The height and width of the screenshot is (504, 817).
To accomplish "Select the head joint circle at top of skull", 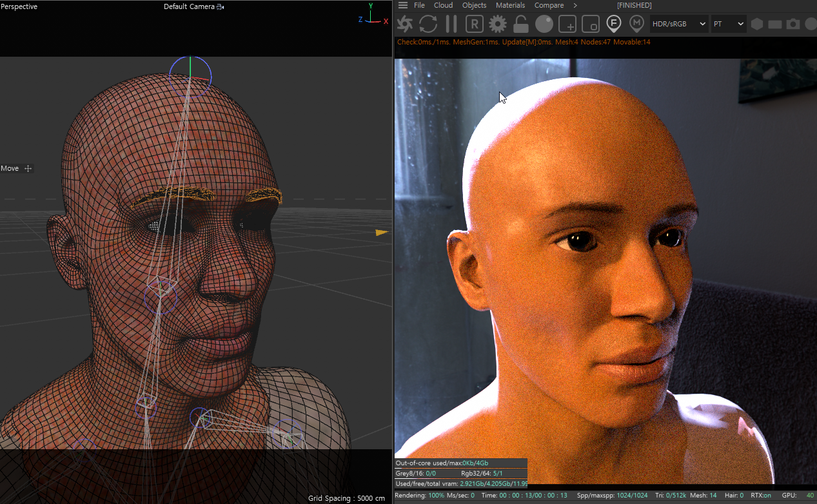I will click(x=190, y=76).
